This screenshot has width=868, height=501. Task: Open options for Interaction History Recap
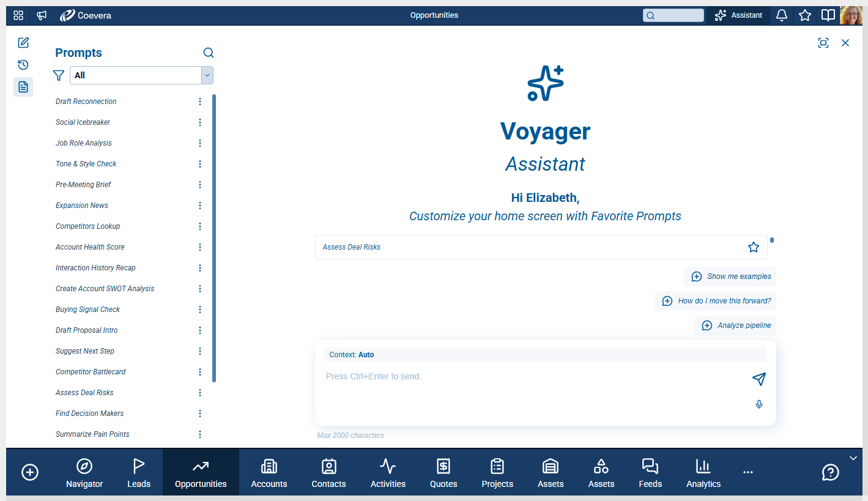point(200,268)
